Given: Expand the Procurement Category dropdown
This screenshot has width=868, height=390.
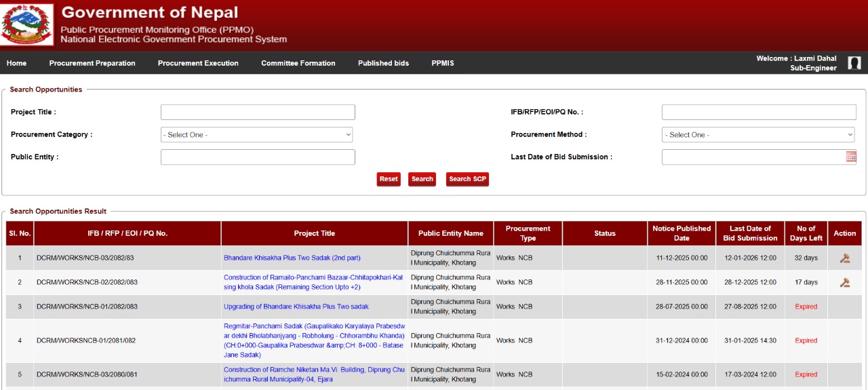Looking at the screenshot, I should (256, 134).
